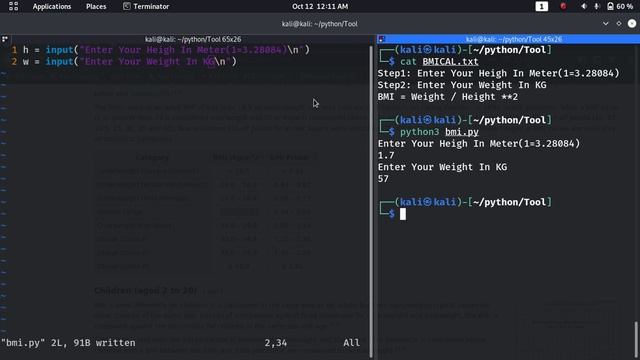Image resolution: width=640 pixels, height=360 pixels.
Task: Open the Applications menu
Action: coord(52,7)
